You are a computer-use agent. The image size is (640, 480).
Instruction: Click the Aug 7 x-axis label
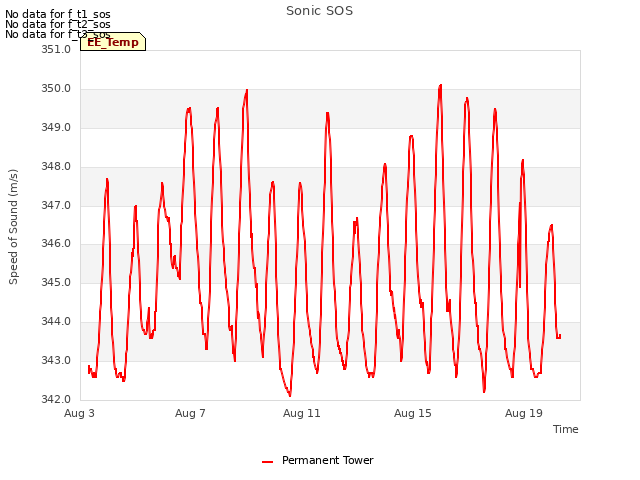click(x=190, y=413)
